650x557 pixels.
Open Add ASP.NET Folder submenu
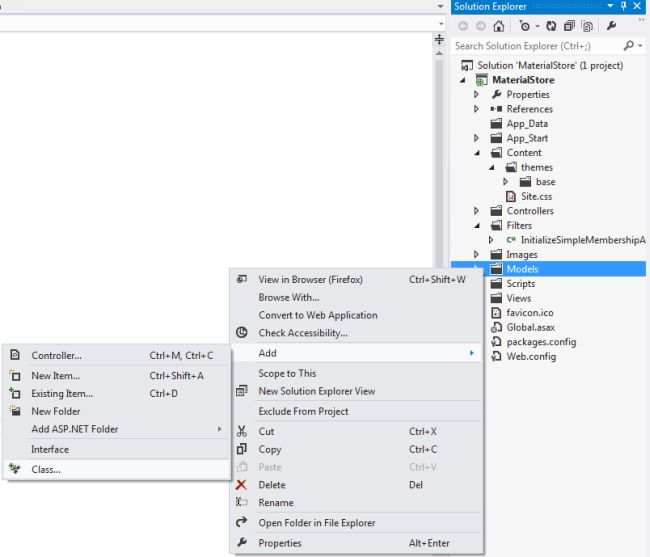[x=116, y=429]
